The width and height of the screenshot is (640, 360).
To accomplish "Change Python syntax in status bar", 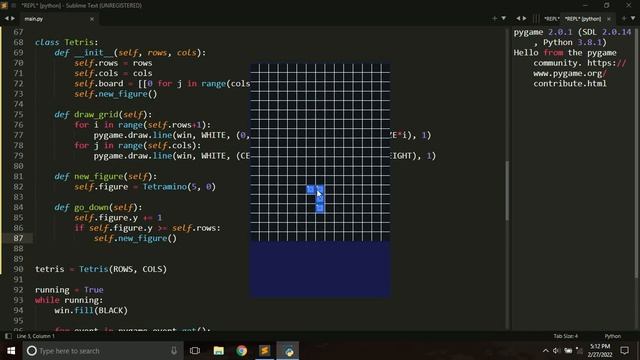I will [612, 336].
